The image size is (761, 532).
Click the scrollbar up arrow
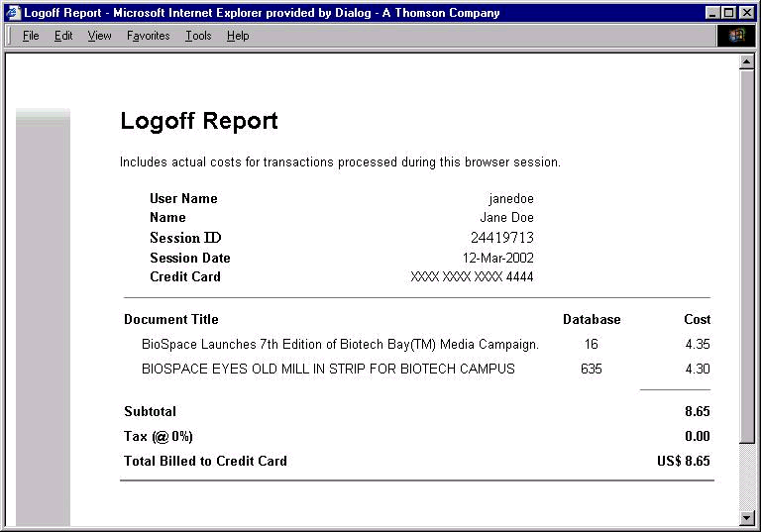click(747, 61)
